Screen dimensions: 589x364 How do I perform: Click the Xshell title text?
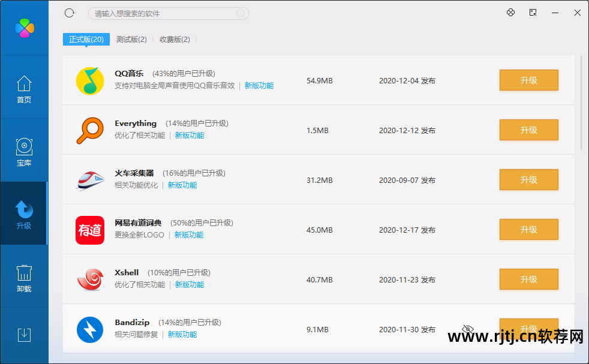click(x=127, y=273)
